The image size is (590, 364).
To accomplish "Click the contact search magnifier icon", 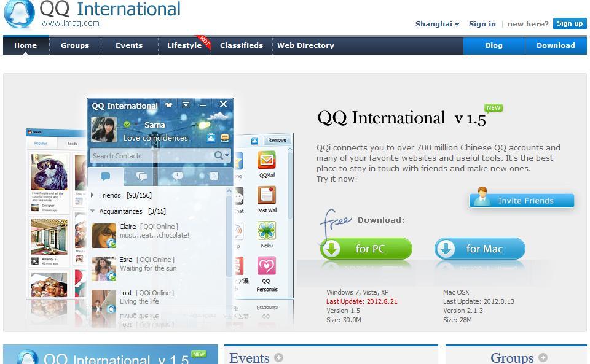I will point(218,155).
